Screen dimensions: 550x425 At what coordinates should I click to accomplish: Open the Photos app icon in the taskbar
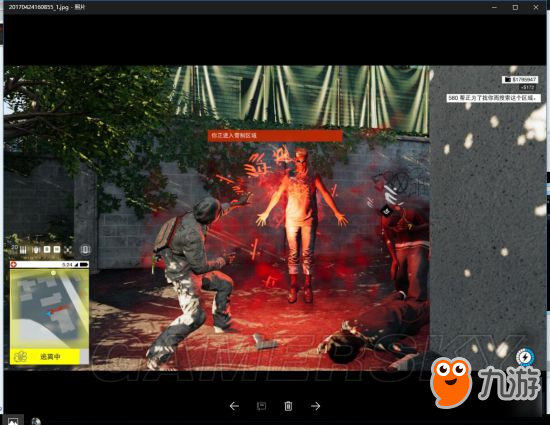(x=13, y=420)
